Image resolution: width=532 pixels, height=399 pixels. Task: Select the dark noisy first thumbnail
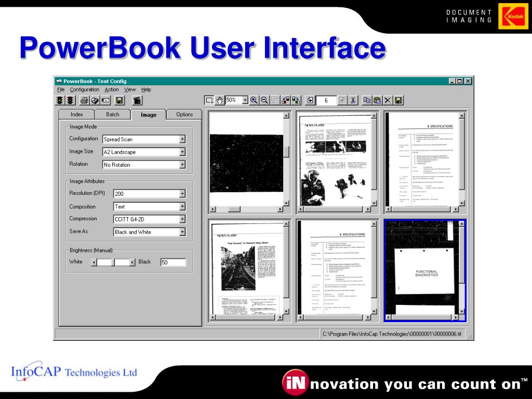246,159
